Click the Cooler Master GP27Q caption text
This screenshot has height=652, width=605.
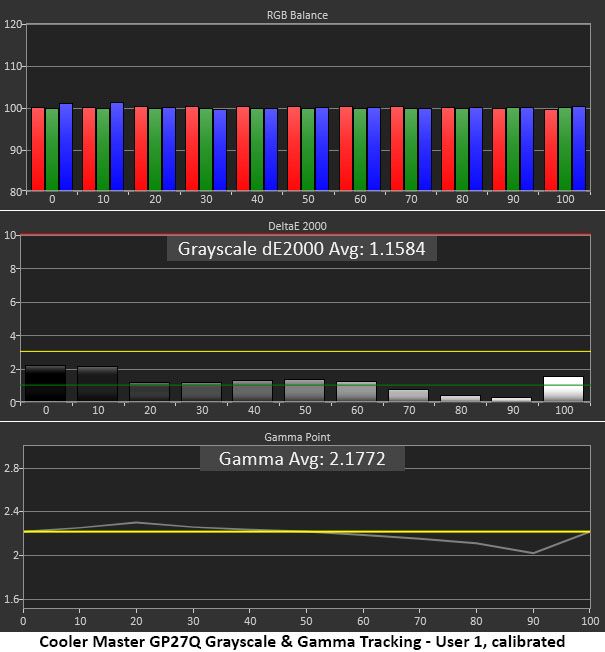tap(302, 641)
